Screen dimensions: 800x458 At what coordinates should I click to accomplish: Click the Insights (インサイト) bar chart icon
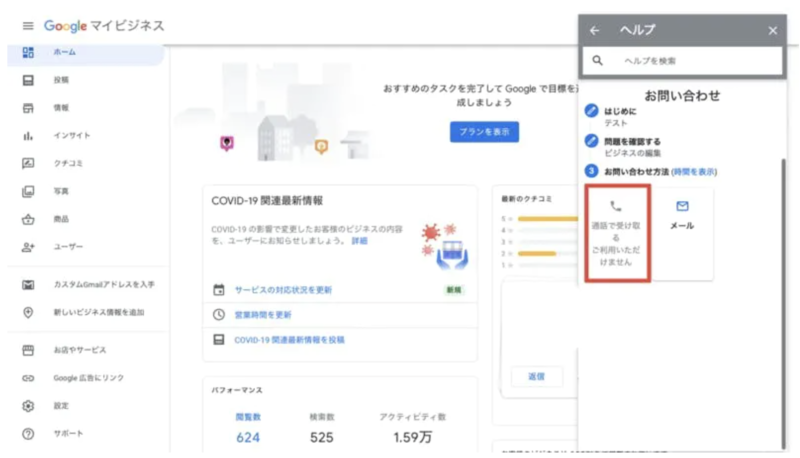coord(28,136)
